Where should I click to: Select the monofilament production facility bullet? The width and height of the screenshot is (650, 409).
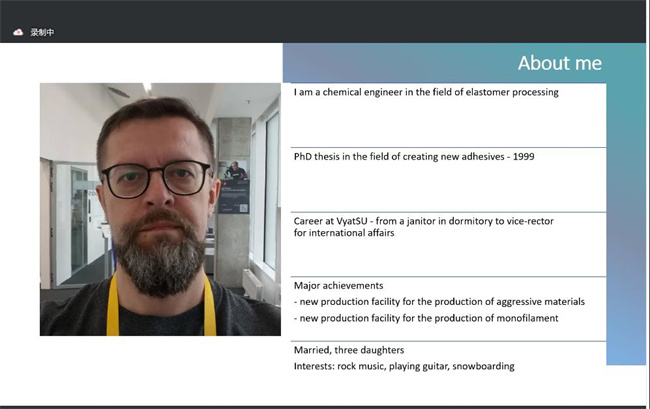(426, 318)
